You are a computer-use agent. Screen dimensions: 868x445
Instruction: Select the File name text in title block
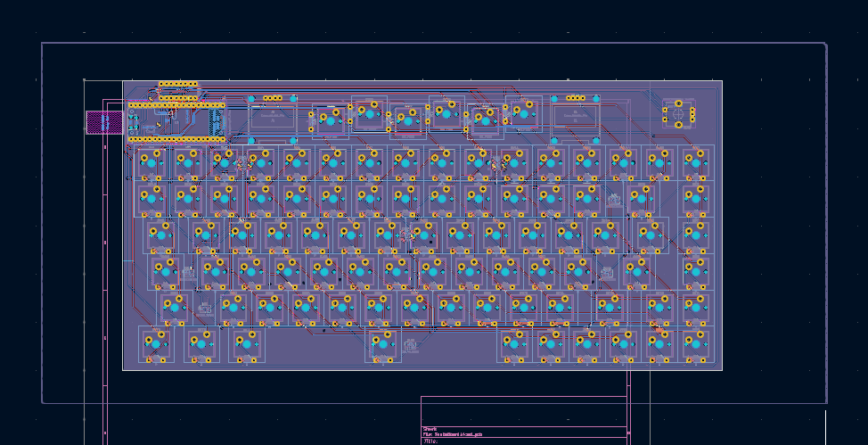click(x=456, y=433)
